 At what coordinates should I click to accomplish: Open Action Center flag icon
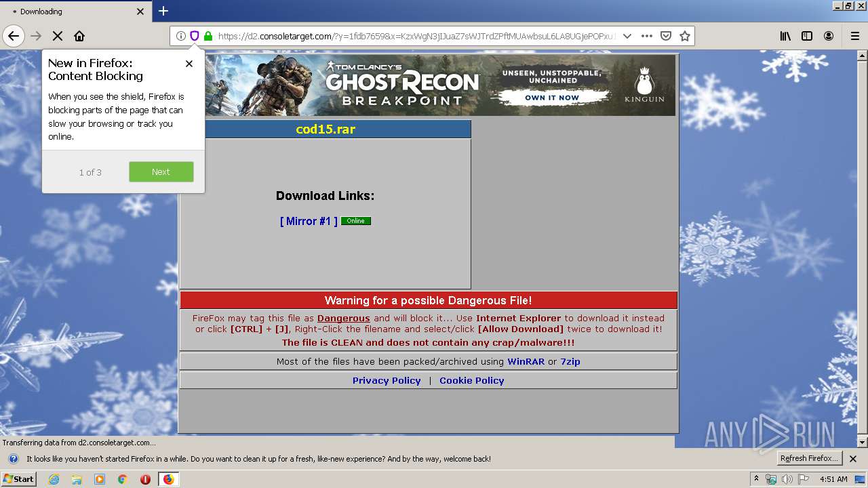[x=804, y=479]
